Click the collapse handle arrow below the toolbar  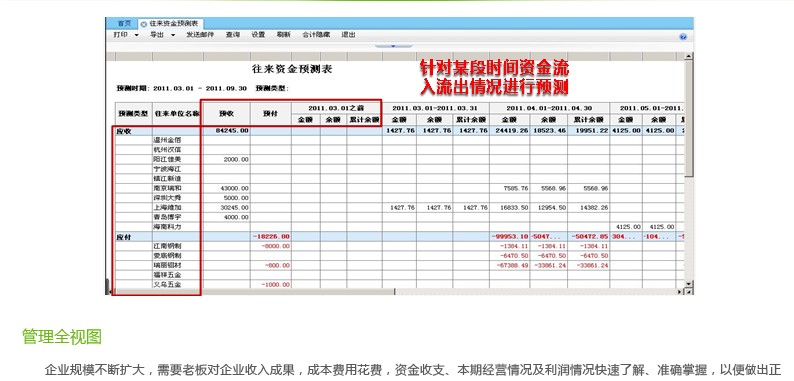393,46
